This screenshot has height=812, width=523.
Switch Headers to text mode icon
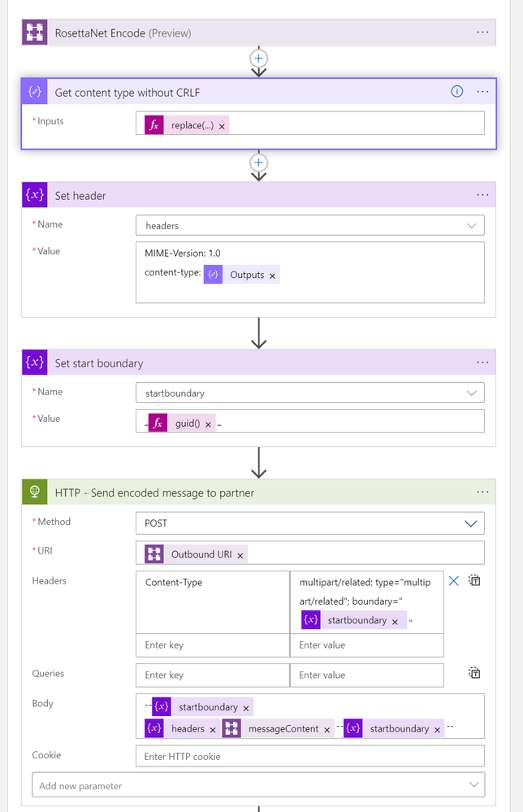pyautogui.click(x=475, y=580)
